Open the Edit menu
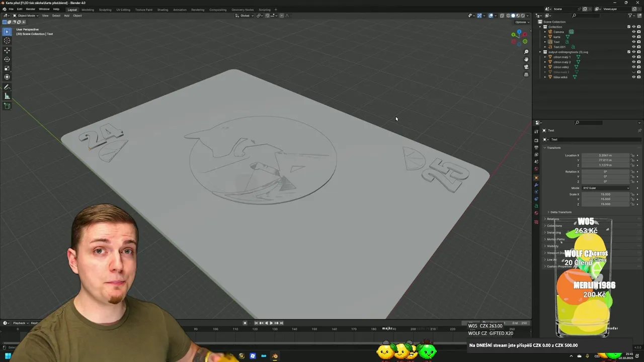This screenshot has width=644, height=362. [20, 9]
